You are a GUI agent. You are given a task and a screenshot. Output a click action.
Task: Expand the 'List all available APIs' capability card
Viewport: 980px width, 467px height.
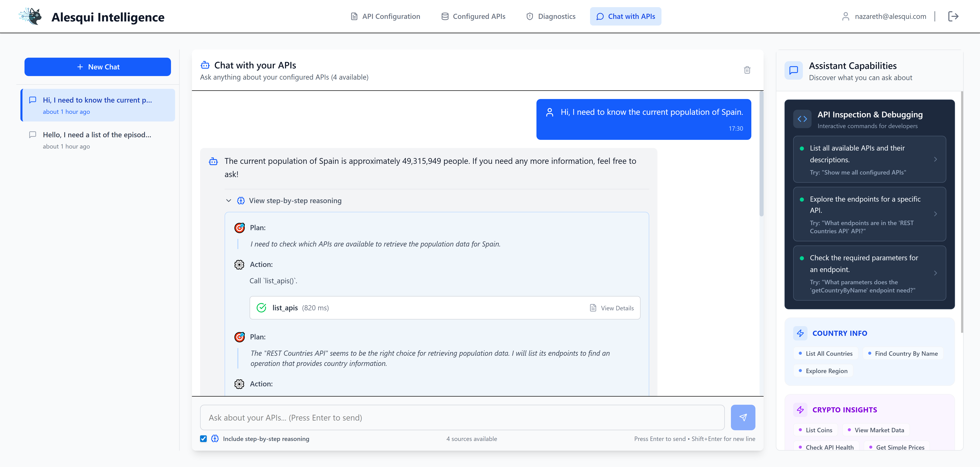coord(936,159)
